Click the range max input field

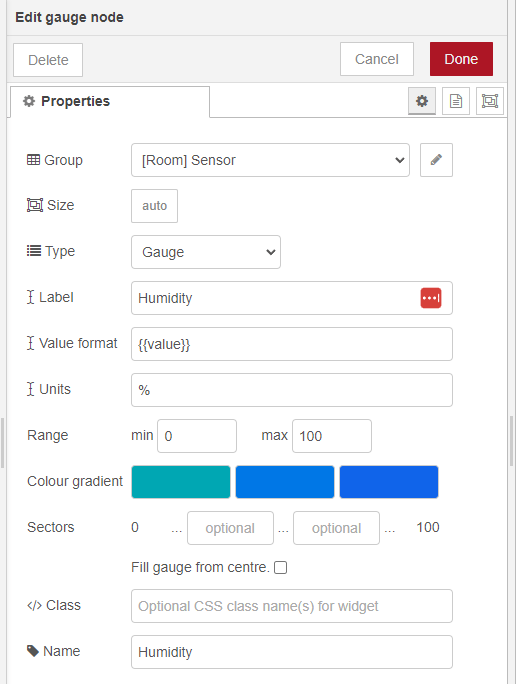pos(332,436)
